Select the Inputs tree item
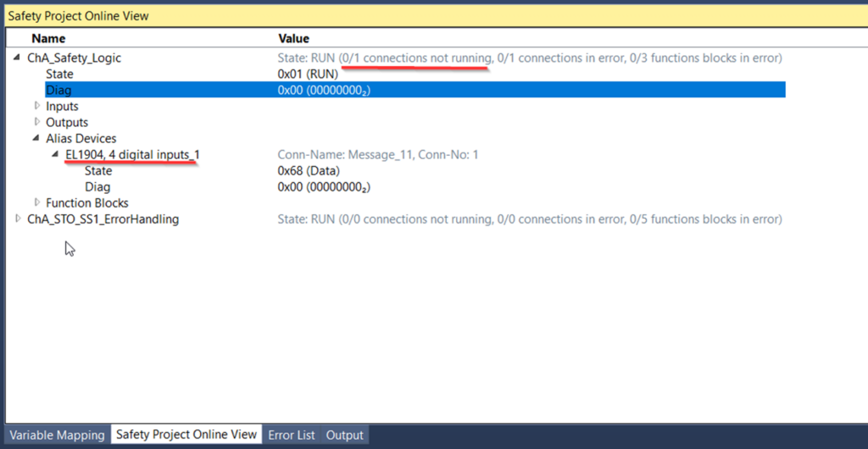This screenshot has height=449, width=868. pyautogui.click(x=62, y=106)
